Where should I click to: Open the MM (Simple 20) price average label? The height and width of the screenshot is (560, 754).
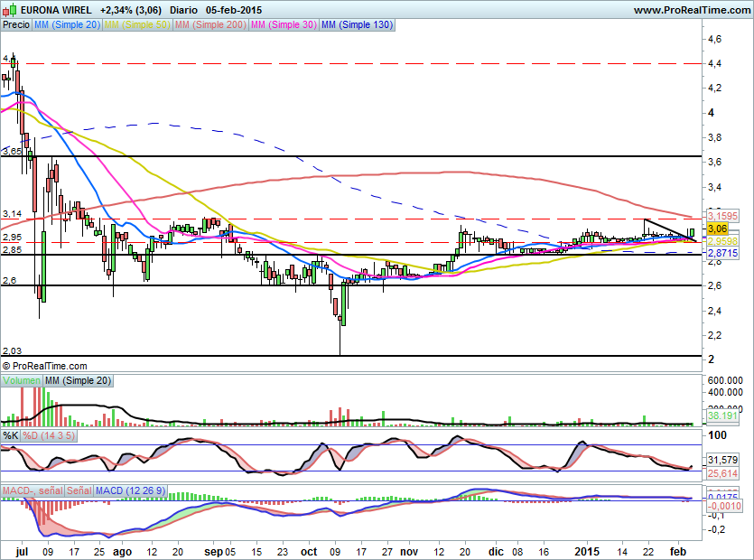point(67,25)
